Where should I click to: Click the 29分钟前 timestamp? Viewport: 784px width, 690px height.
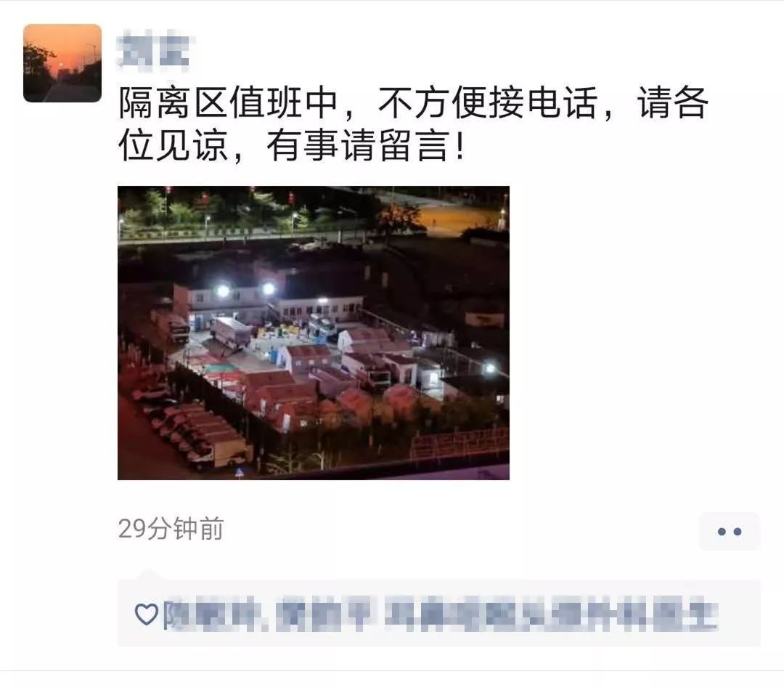pyautogui.click(x=171, y=529)
